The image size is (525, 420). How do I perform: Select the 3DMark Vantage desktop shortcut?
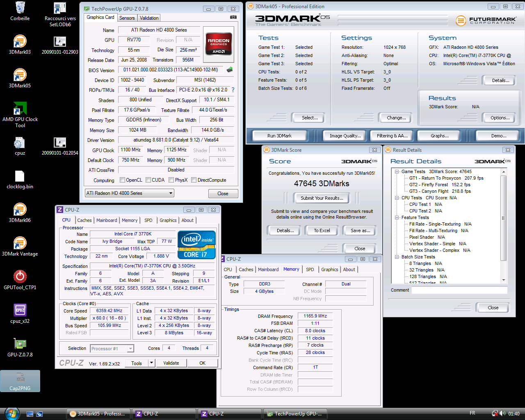point(20,247)
